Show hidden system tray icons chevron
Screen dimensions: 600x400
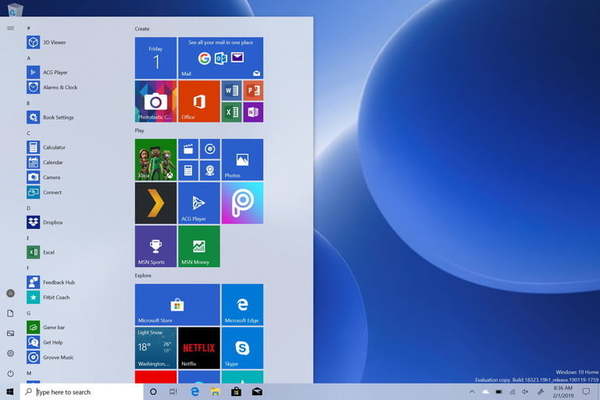472,392
